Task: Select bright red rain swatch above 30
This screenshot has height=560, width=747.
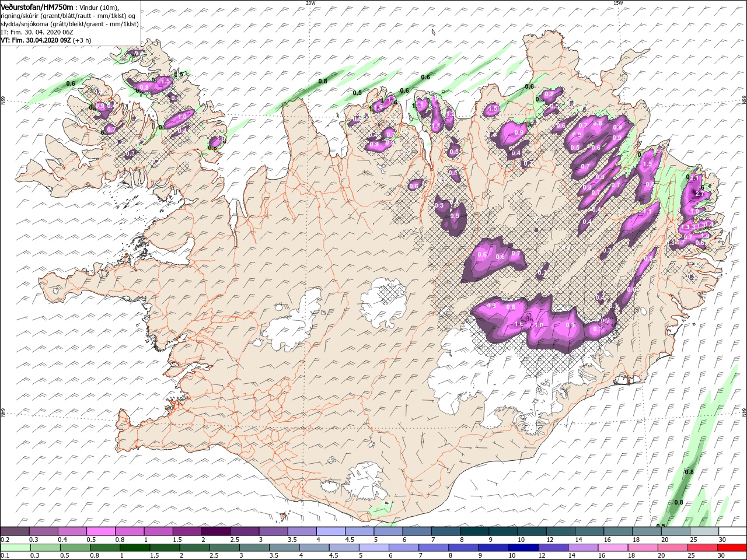Action: (731, 548)
